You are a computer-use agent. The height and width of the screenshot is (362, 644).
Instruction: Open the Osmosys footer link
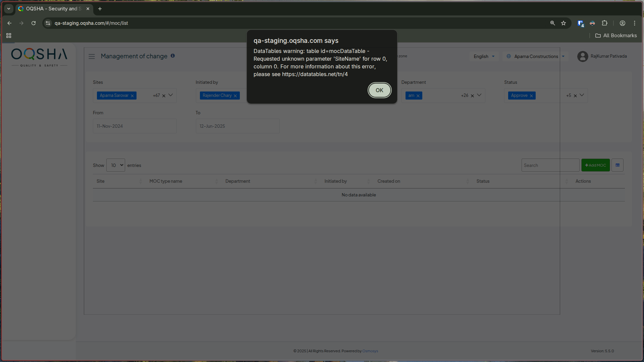tap(370, 351)
